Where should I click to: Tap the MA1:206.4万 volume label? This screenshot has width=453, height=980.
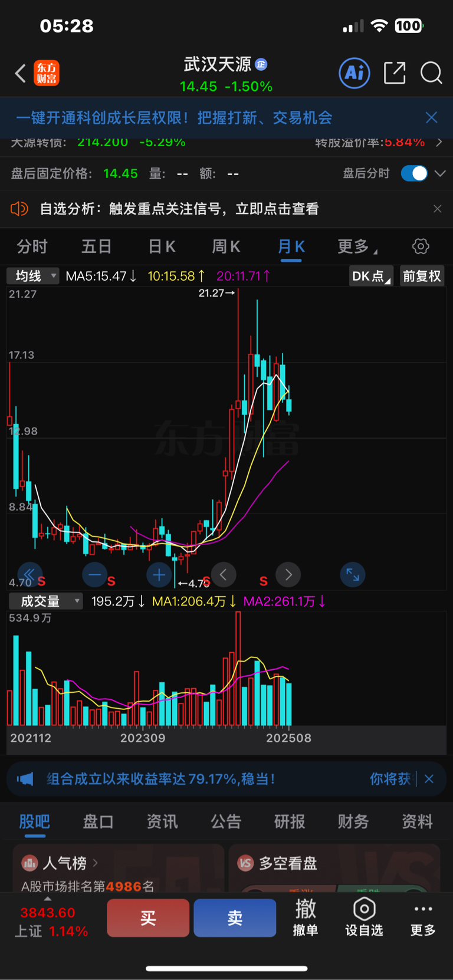tap(195, 601)
